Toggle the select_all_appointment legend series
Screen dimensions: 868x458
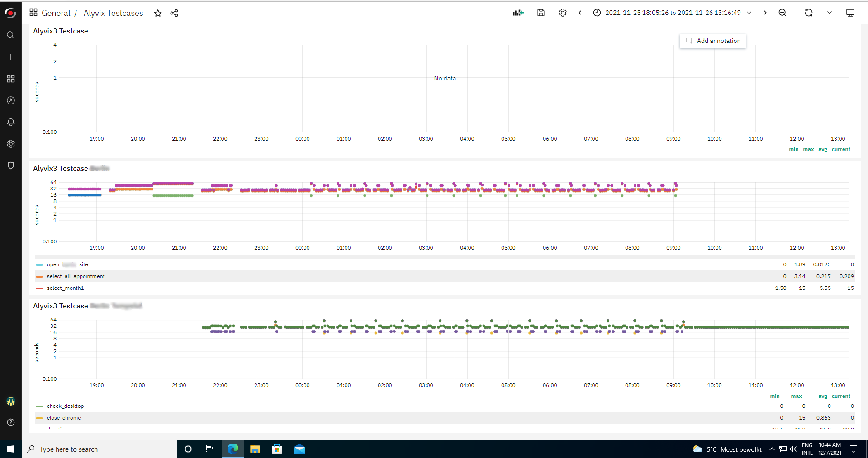(x=76, y=276)
